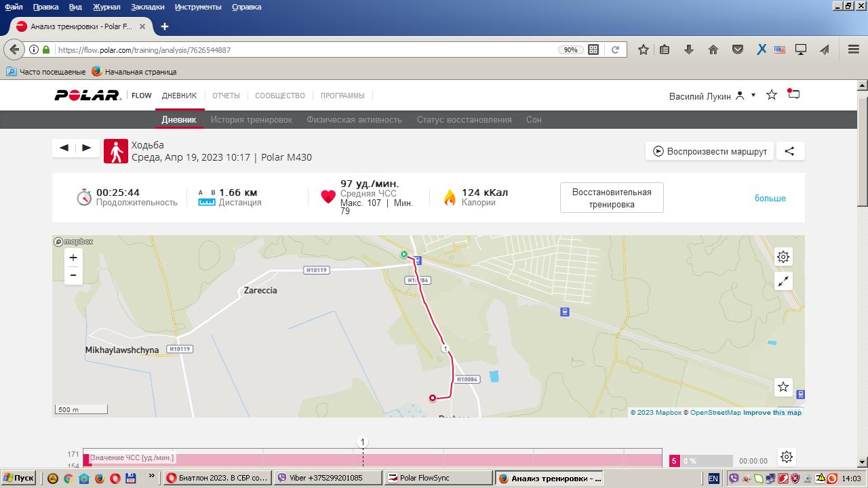Show more training details via 'больше'
The height and width of the screenshot is (488, 868).
tap(770, 198)
